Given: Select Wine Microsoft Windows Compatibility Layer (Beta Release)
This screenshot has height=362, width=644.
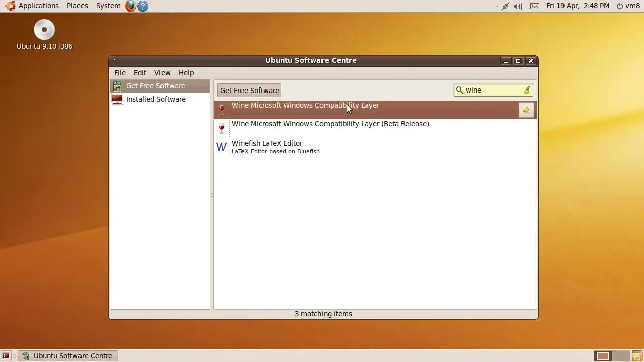Looking at the screenshot, I should pos(375,128).
